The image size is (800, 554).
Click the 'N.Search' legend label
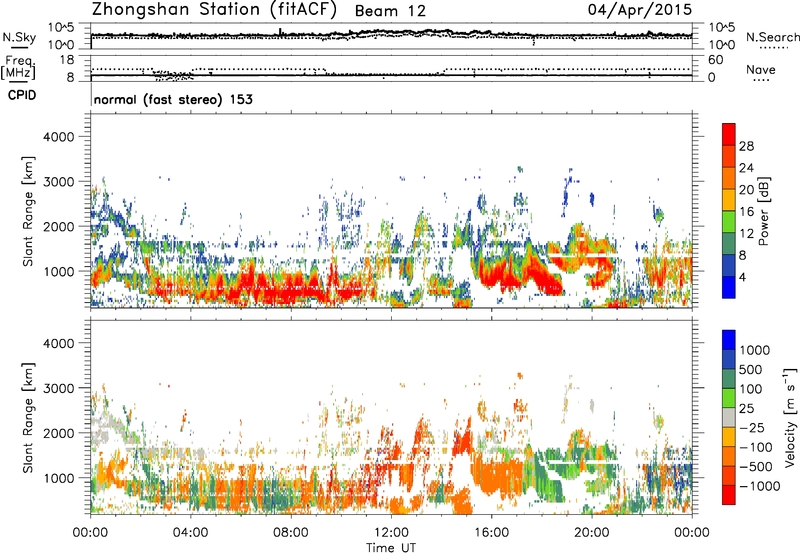(x=773, y=37)
